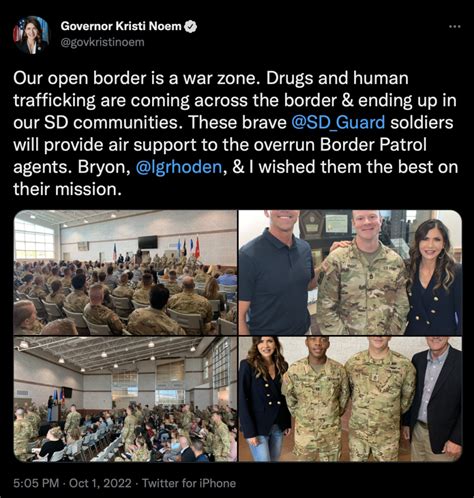Click the Twitter for iPhone source label
This screenshot has width=474, height=498.
189,483
